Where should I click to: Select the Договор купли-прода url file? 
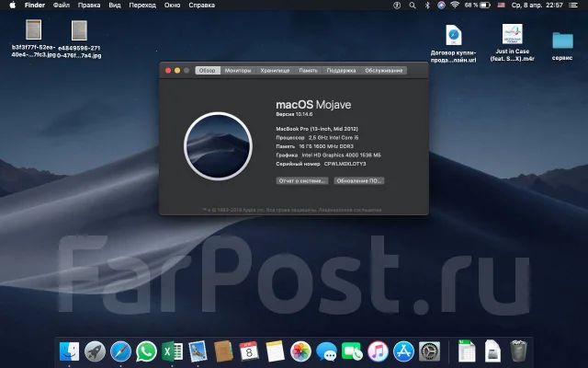coord(453,43)
